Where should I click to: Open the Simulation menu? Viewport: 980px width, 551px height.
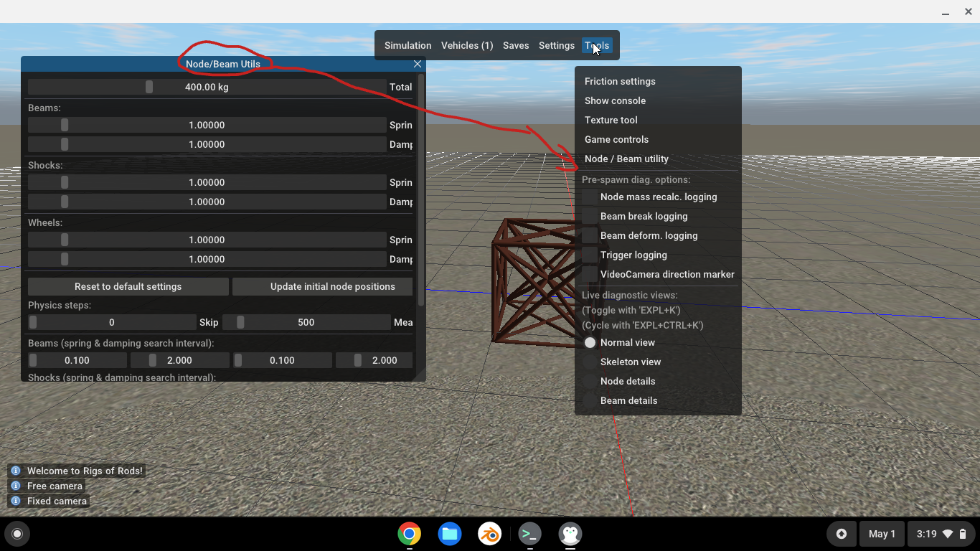(407, 45)
